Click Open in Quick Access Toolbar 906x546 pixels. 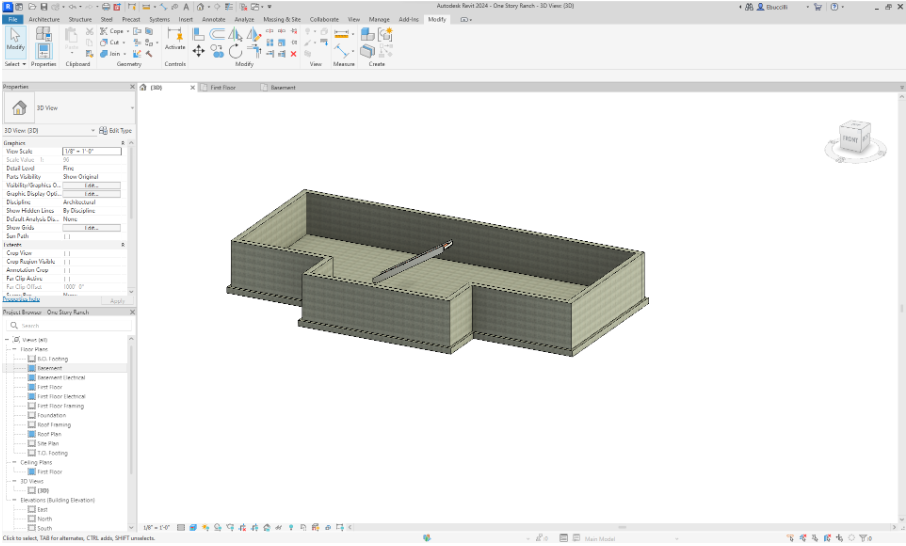(x=32, y=7)
